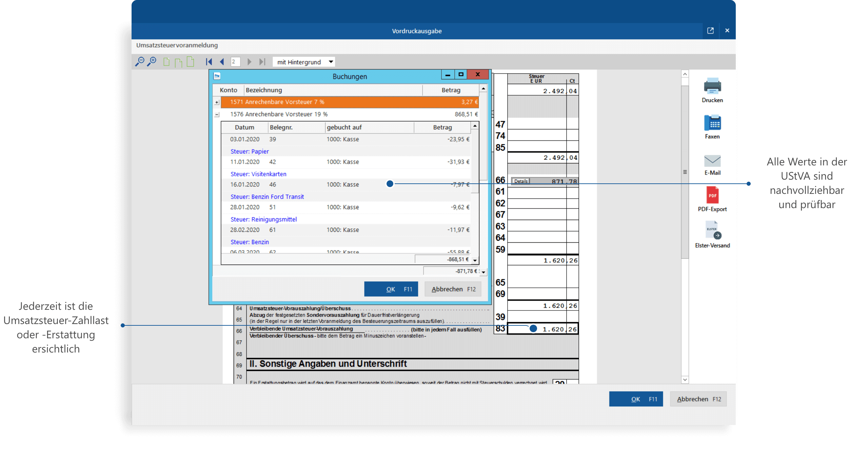Click 'Steuer: Reinigungsmittel' text
868x463 pixels.
pos(263,220)
